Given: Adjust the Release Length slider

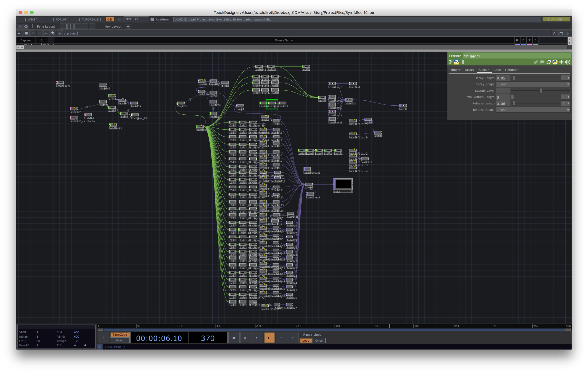Looking at the screenshot, I should pos(536,103).
